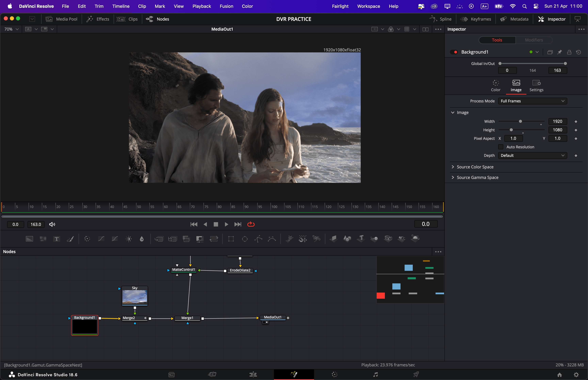Viewport: 588px width, 380px height.
Task: Drag the Global In/Out range slider
Action: 532,63
